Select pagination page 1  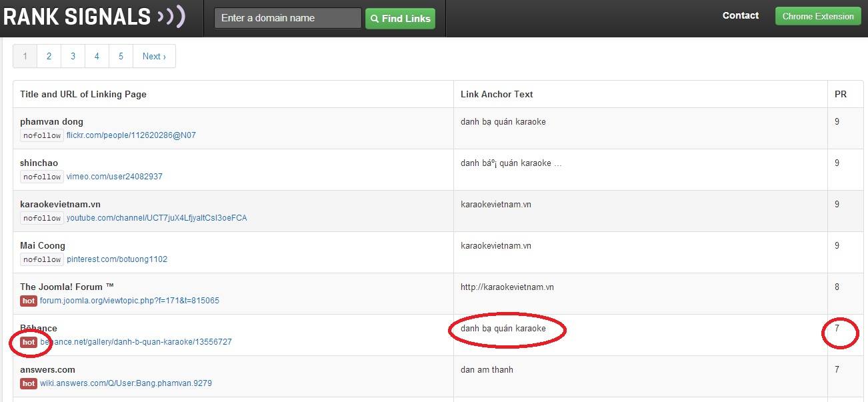point(25,57)
